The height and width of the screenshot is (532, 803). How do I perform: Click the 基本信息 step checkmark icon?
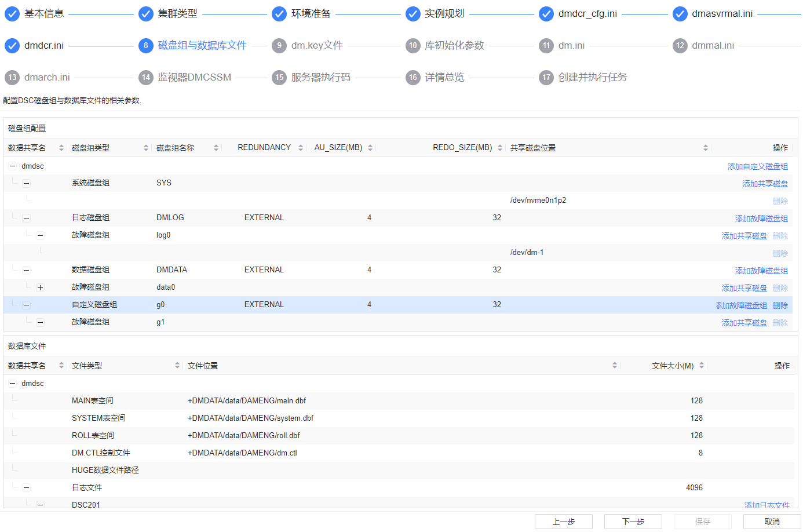click(x=12, y=14)
